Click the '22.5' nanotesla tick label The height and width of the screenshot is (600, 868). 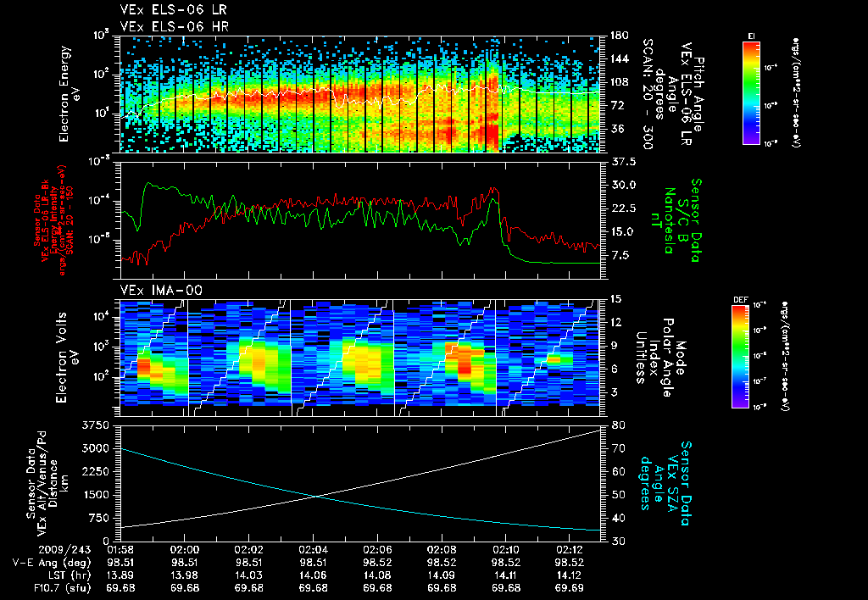click(622, 208)
